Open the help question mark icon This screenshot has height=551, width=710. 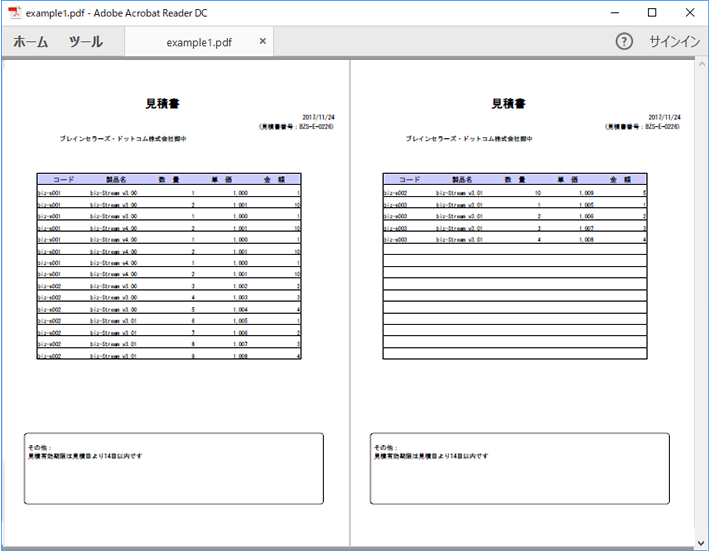(x=624, y=42)
